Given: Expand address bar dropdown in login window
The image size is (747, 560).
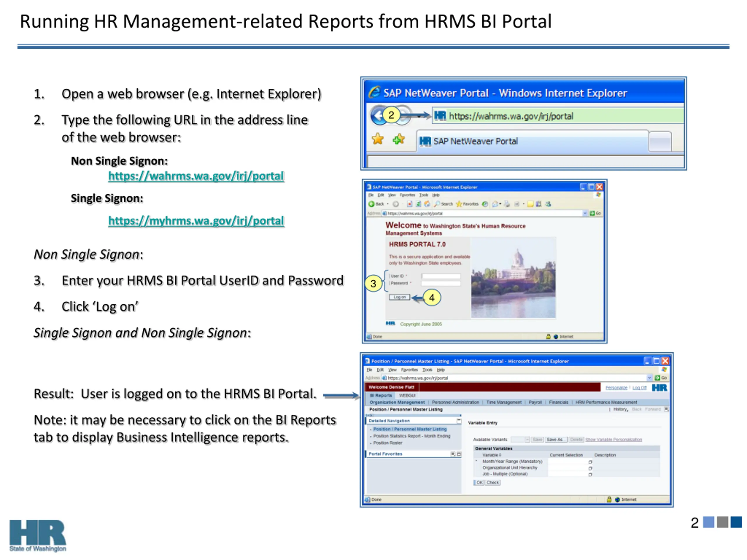Looking at the screenshot, I should click(x=585, y=213).
